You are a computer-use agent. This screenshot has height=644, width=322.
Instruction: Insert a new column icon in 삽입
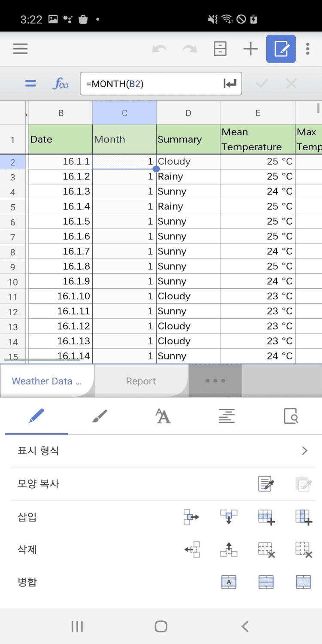tap(304, 516)
